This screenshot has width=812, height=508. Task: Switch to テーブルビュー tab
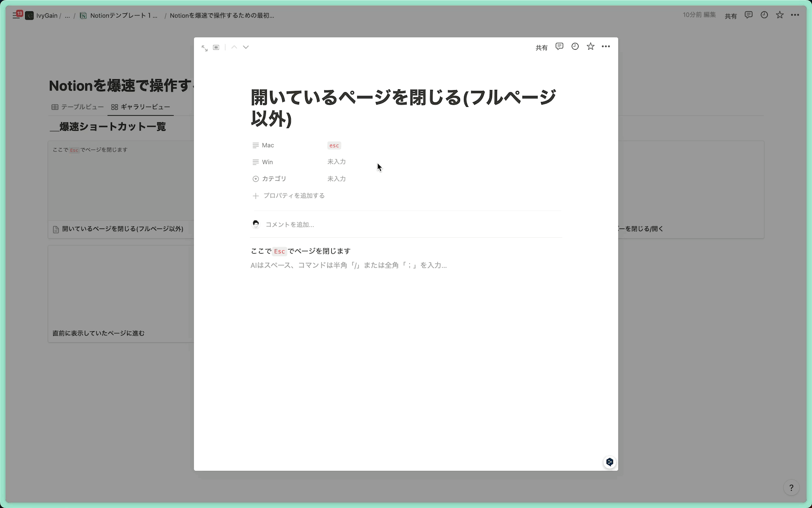78,107
